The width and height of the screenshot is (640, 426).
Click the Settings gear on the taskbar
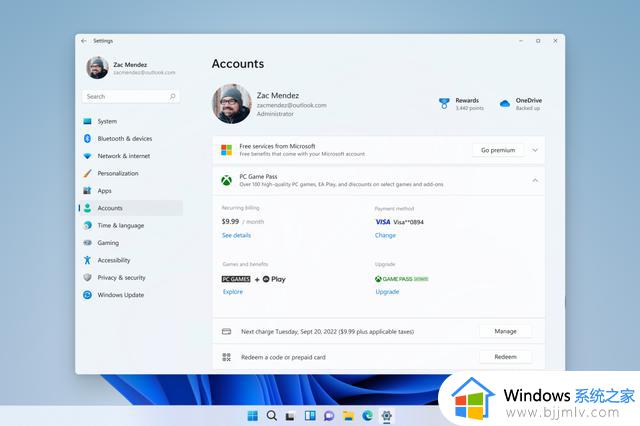387,416
